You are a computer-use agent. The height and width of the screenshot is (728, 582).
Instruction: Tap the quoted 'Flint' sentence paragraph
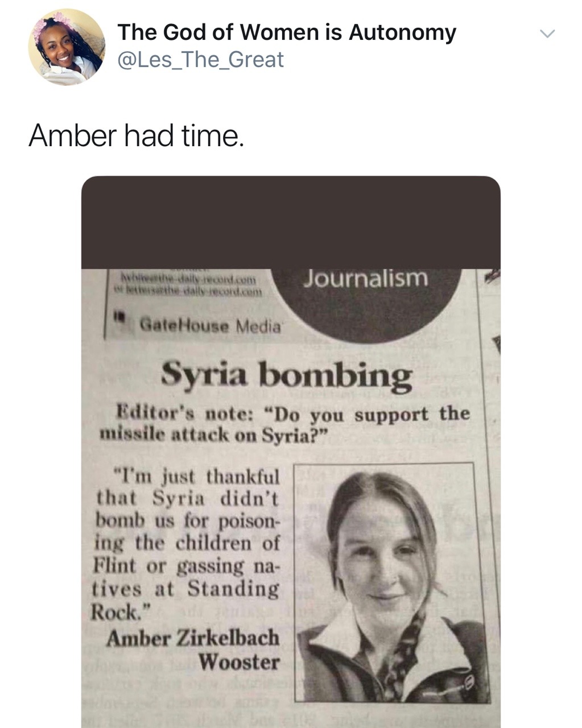click(186, 543)
